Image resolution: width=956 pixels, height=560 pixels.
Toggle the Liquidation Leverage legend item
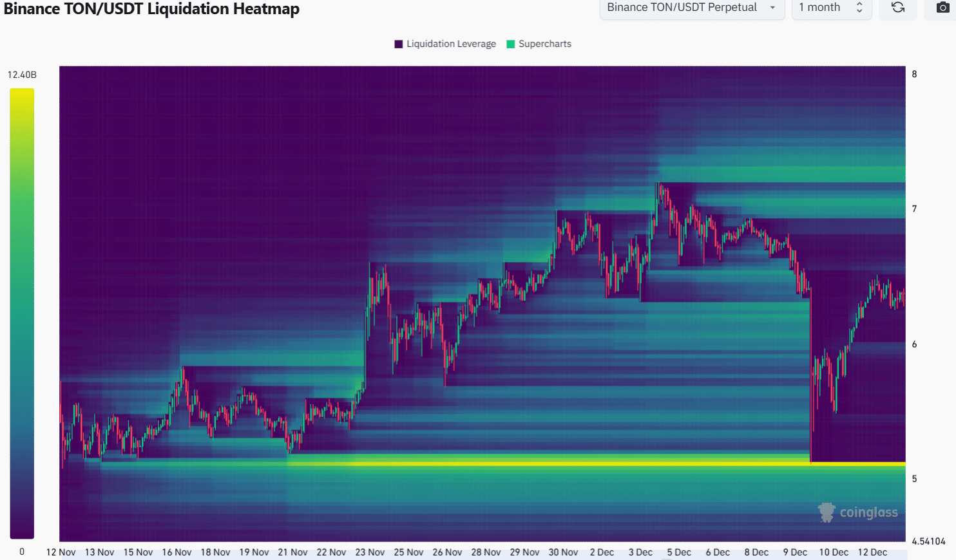(x=445, y=44)
